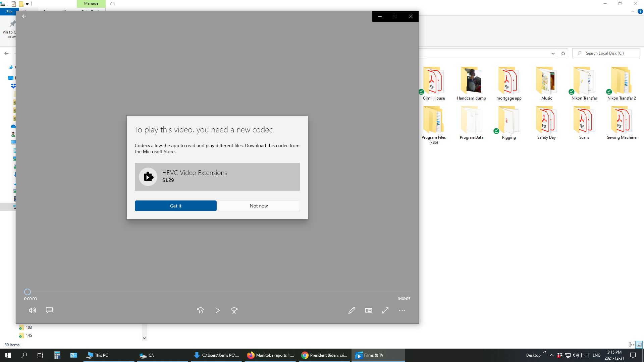Open the more options ellipsis menu
This screenshot has width=644, height=362.
pyautogui.click(x=402, y=310)
